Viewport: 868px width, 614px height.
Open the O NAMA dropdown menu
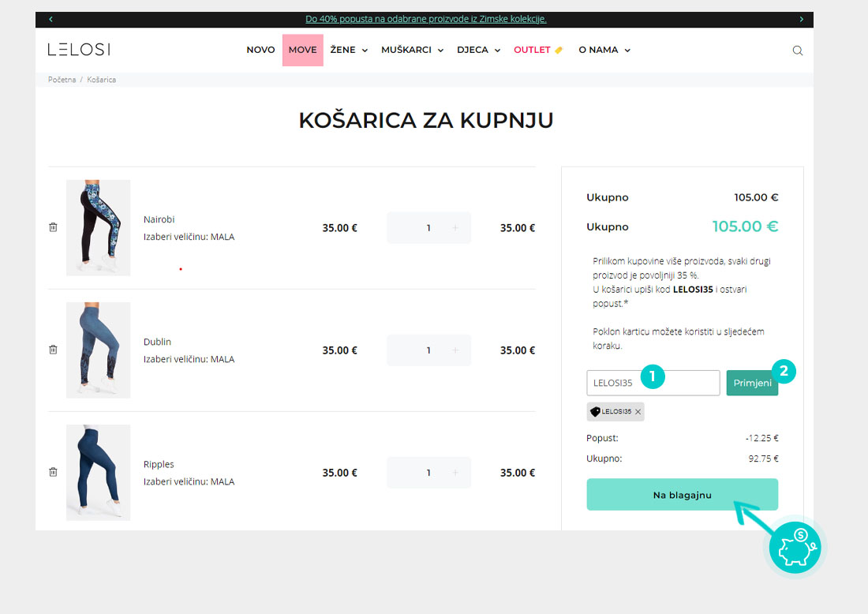[x=604, y=50]
